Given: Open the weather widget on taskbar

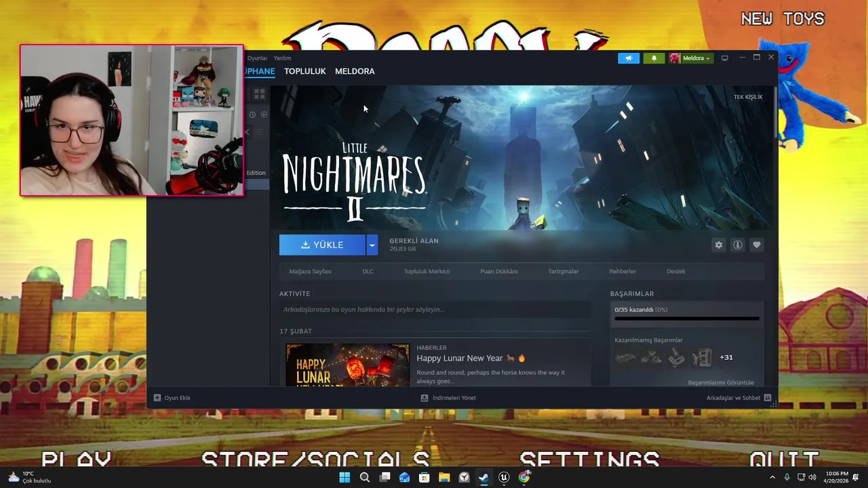Looking at the screenshot, I should pos(29,477).
